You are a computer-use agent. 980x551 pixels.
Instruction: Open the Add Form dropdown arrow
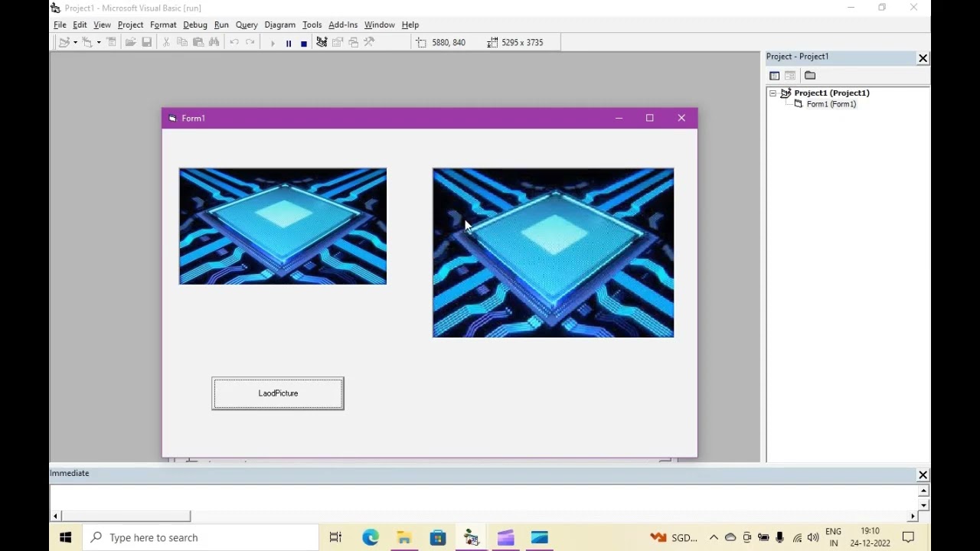(x=99, y=43)
